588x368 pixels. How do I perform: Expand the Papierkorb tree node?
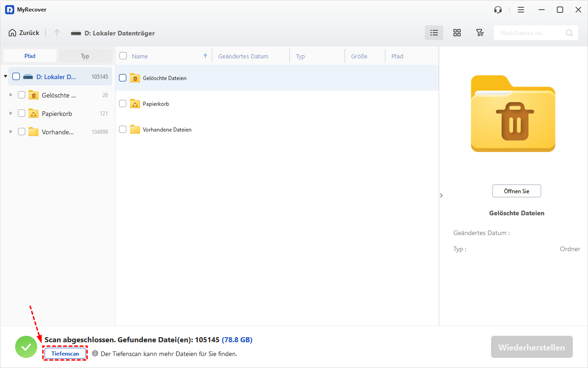[11, 113]
